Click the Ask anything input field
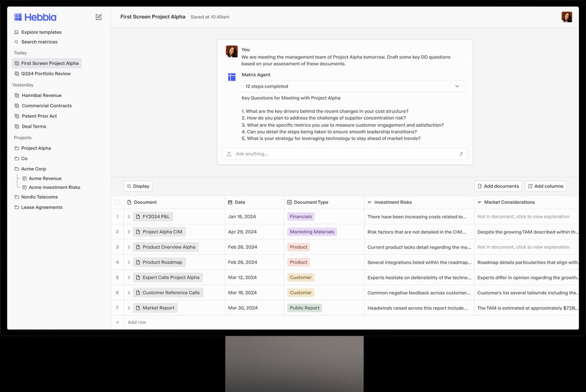 click(344, 154)
